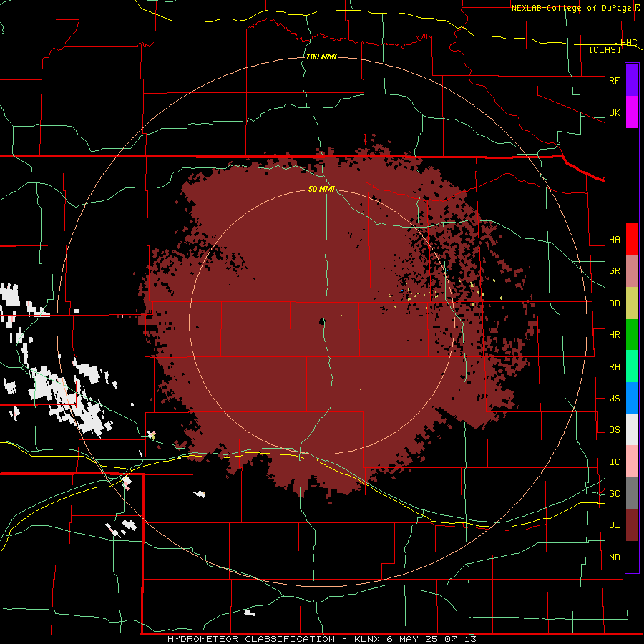Click the GR legend label
Image resolution: width=644 pixels, height=644 pixels.
click(614, 271)
